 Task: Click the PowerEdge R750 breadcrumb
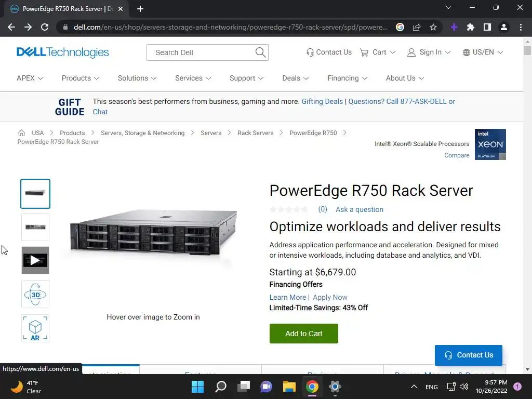(313, 133)
